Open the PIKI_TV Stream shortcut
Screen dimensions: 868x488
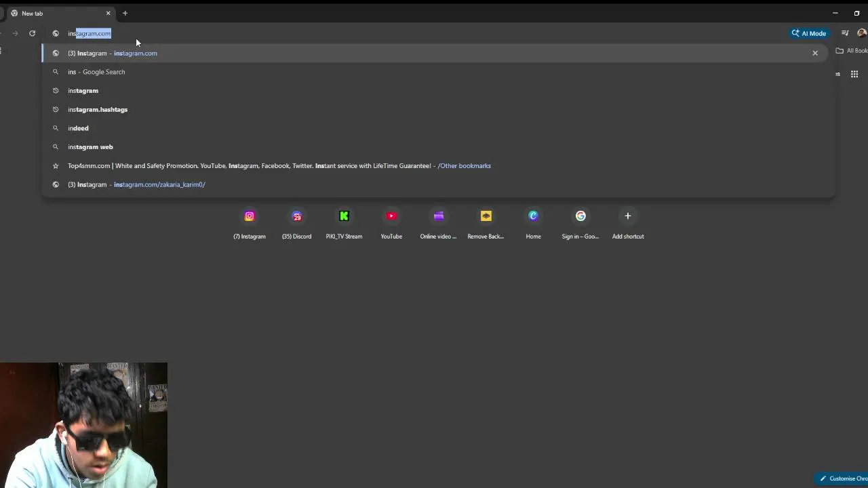[x=344, y=224]
